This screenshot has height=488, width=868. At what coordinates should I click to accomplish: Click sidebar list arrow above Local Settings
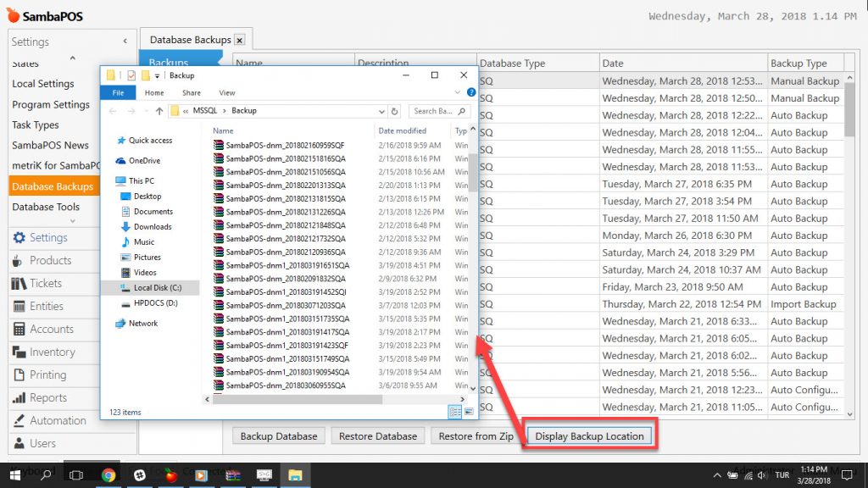click(73, 58)
